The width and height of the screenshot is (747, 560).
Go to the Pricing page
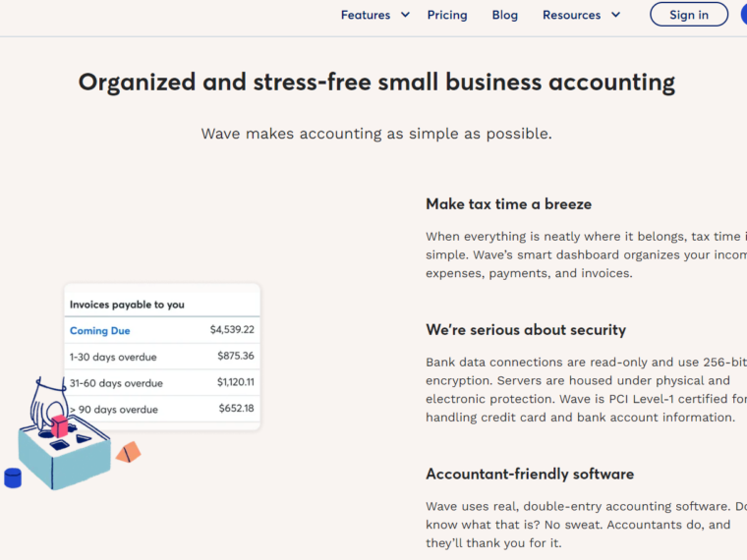(447, 15)
